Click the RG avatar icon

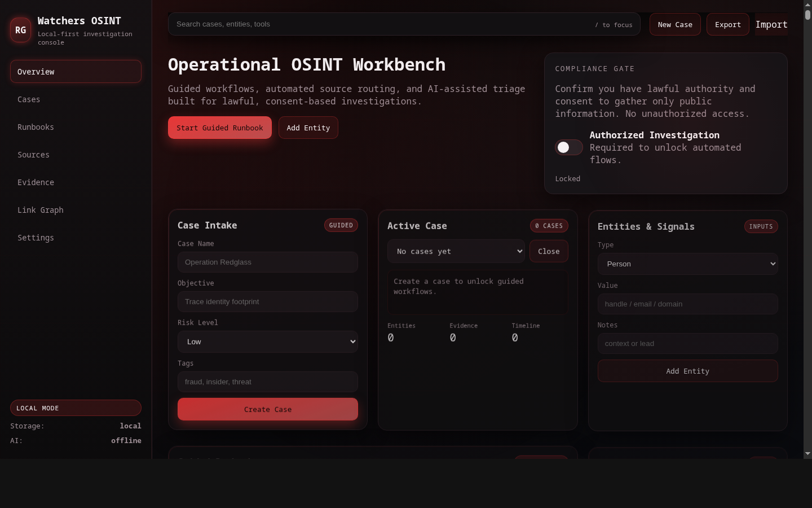pyautogui.click(x=20, y=30)
